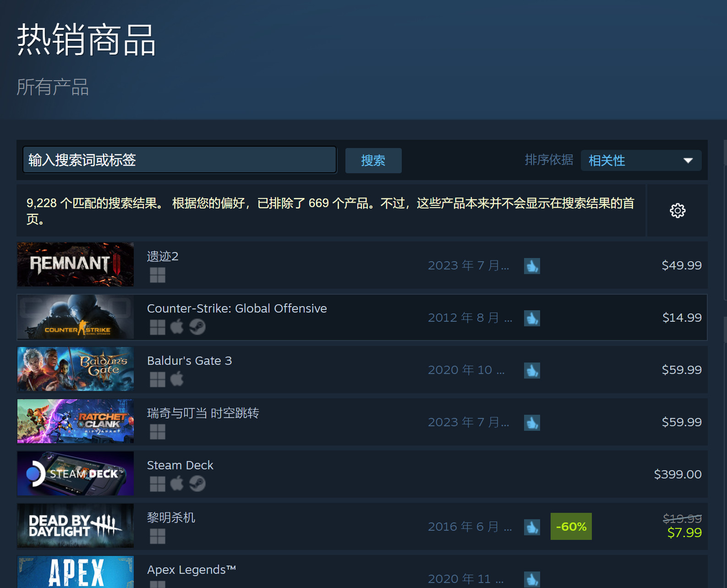Click the sort dropdown arrow
This screenshot has width=727, height=588.
coord(688,160)
